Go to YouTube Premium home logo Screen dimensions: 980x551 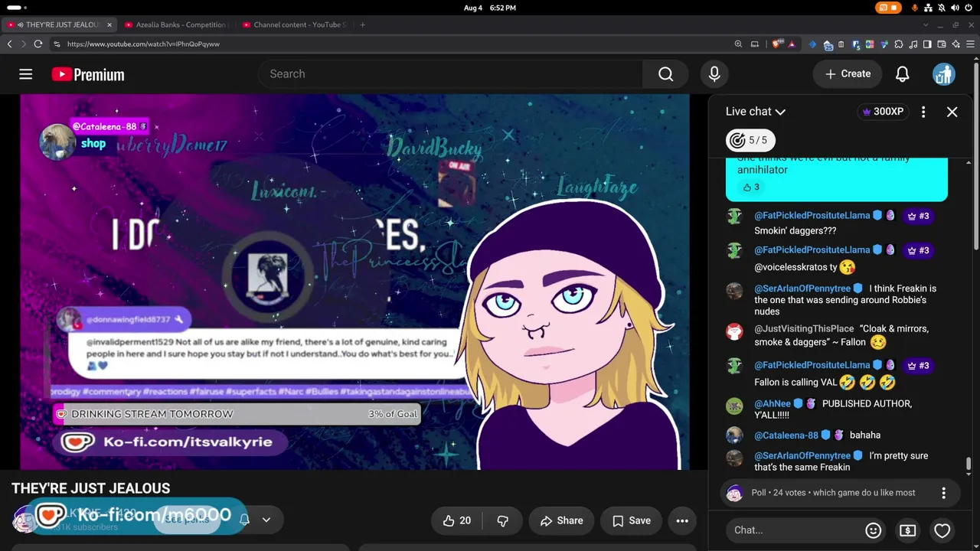coord(88,74)
